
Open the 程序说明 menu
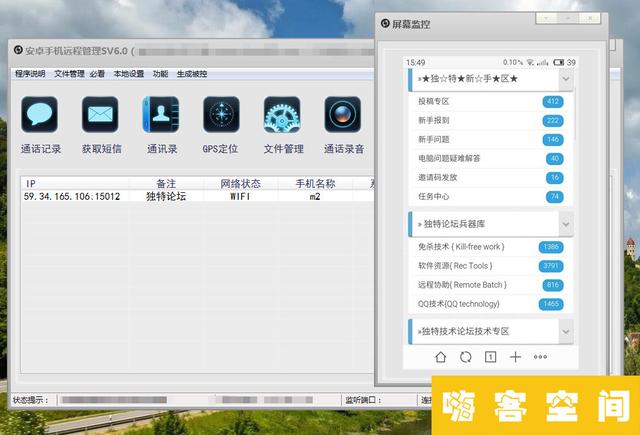(30, 74)
